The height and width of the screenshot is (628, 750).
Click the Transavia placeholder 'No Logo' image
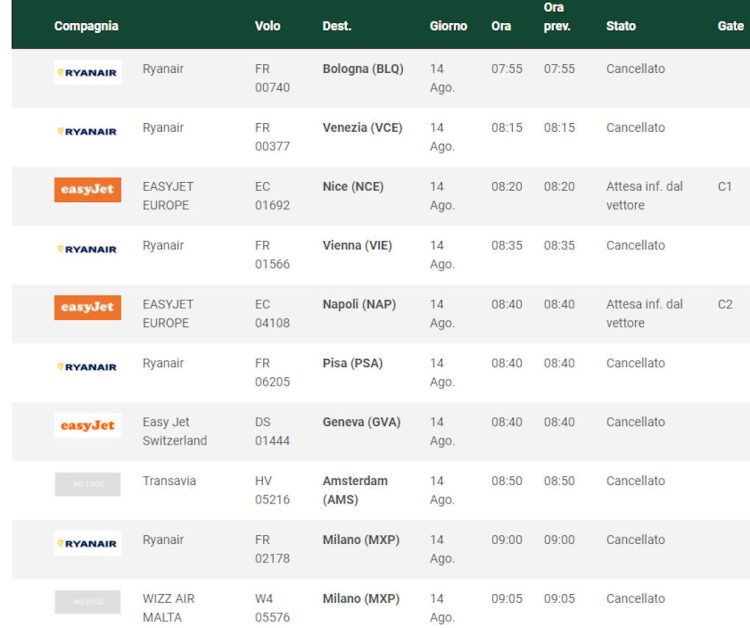click(x=88, y=484)
